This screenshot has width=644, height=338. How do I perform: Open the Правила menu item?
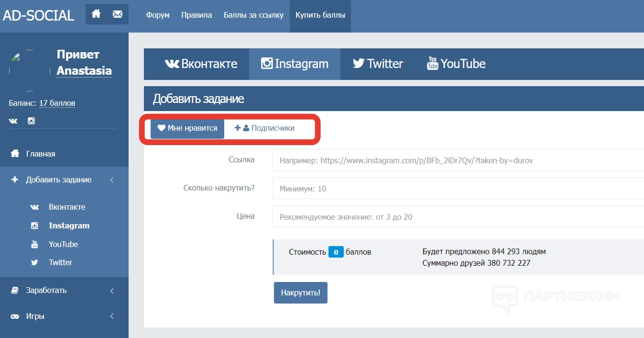pyautogui.click(x=196, y=15)
